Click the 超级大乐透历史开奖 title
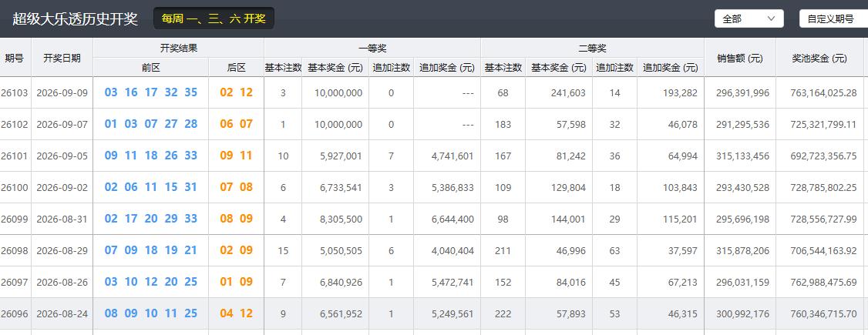The height and width of the screenshot is (335, 868). (76, 18)
